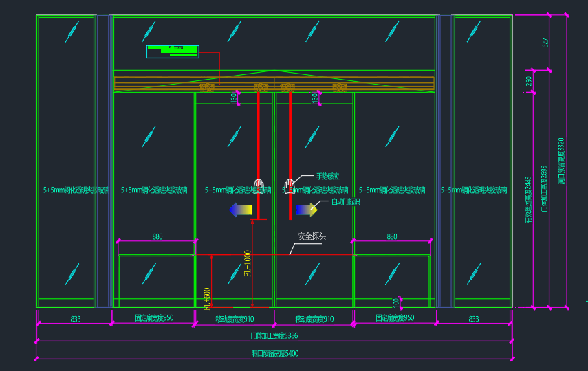Click the 安全探头 leader text

click(312, 236)
